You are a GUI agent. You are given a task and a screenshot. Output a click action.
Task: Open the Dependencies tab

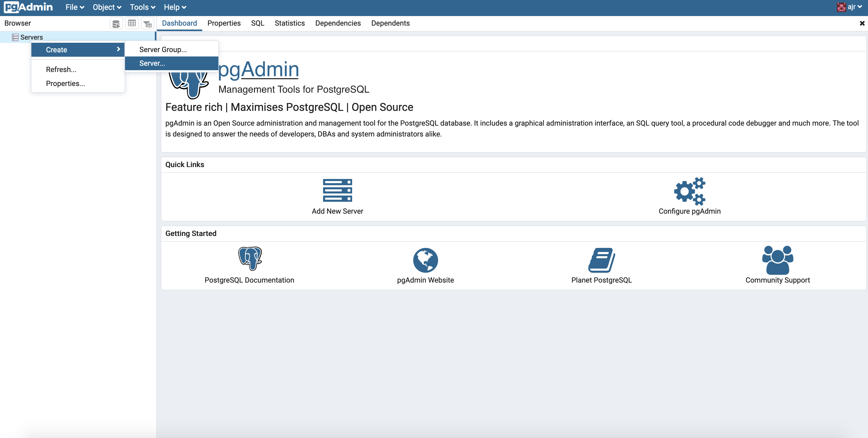click(x=338, y=23)
